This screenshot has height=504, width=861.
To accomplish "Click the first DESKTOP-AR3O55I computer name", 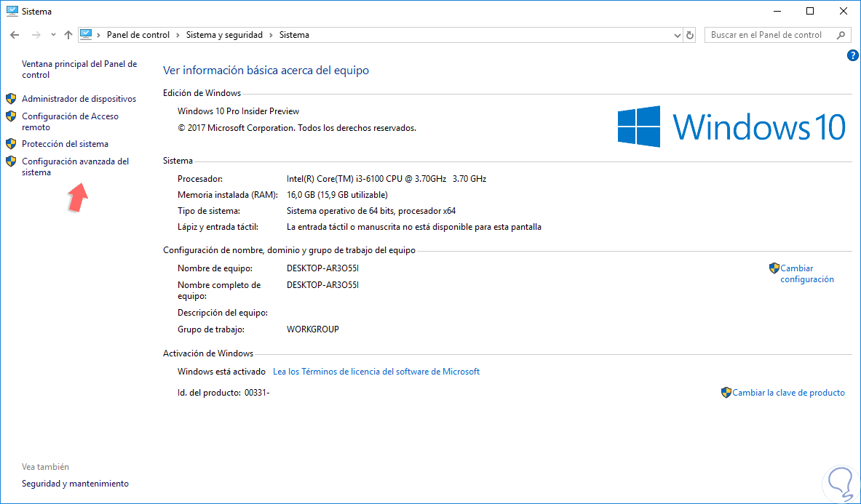I will [x=323, y=268].
